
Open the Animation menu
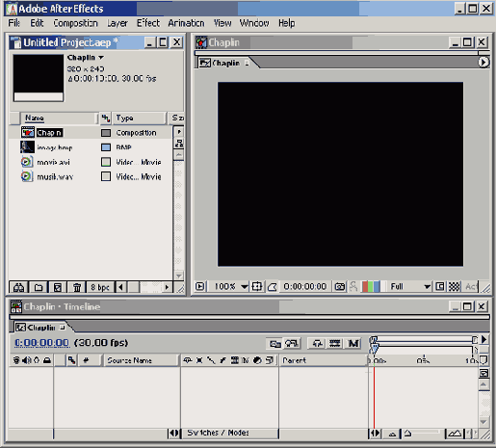tap(186, 23)
